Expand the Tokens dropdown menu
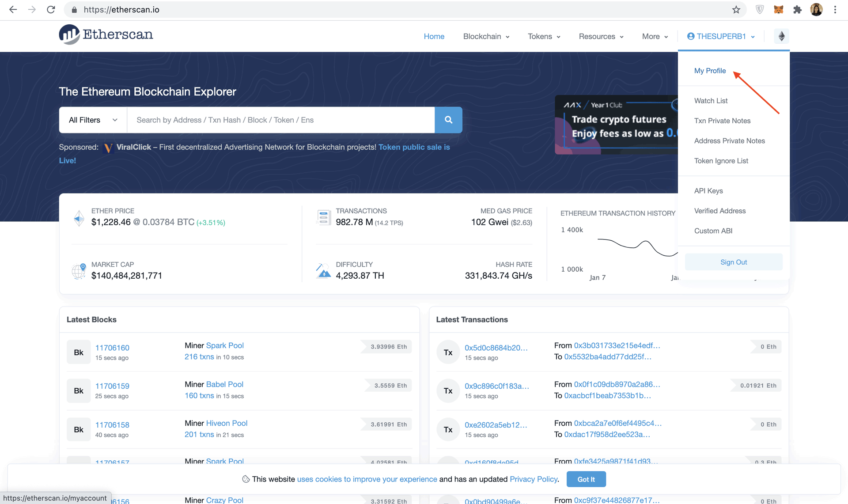This screenshot has height=504, width=848. pos(543,36)
